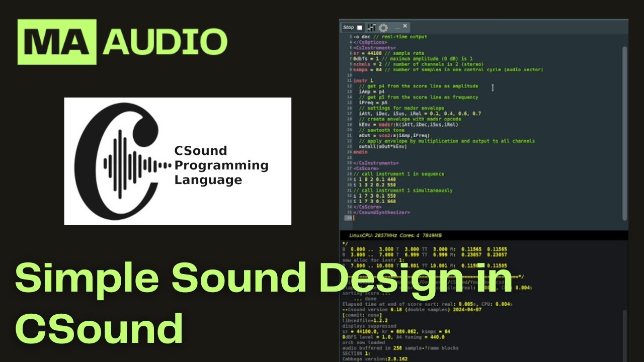Click the 'sr = 44100' sample rate line
Screen dimensions: 644x362
point(388,53)
